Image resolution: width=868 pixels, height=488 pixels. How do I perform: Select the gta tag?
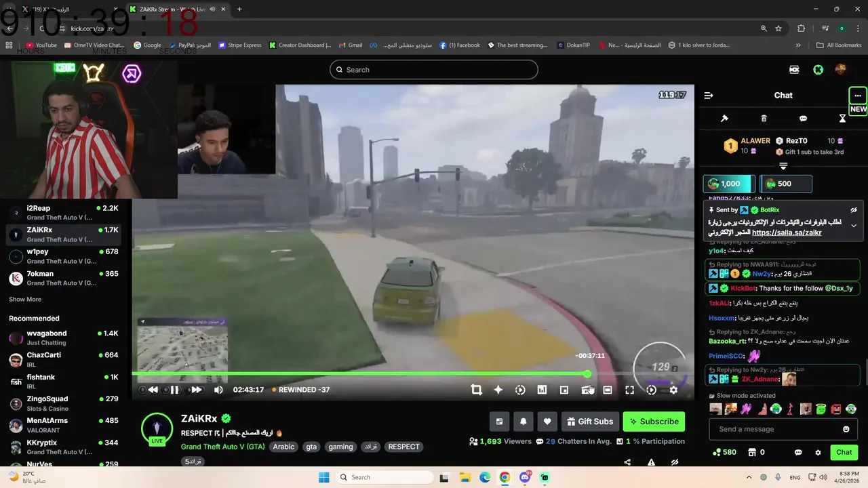[x=311, y=447]
